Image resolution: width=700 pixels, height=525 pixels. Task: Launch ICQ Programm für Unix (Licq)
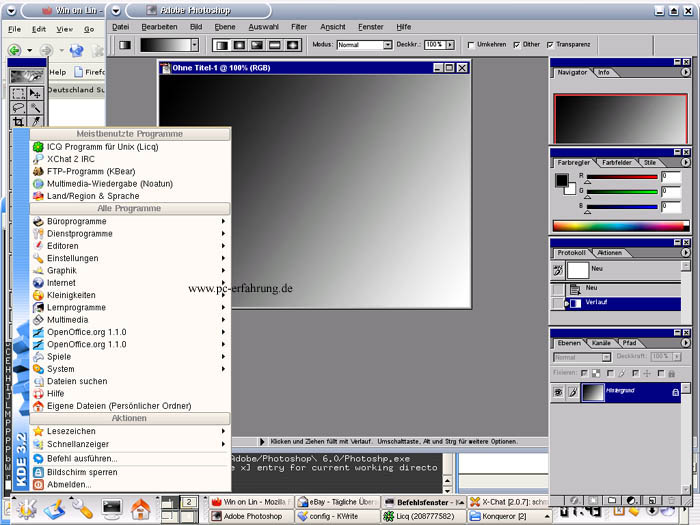click(102, 146)
